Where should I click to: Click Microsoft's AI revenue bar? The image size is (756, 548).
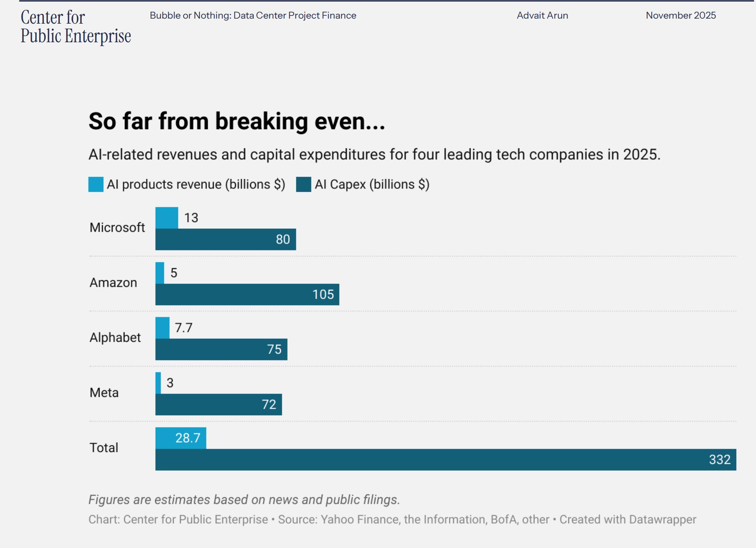click(x=167, y=218)
